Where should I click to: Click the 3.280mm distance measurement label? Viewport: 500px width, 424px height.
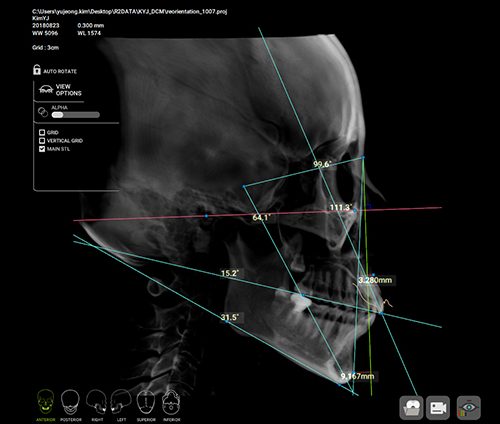coord(375,280)
